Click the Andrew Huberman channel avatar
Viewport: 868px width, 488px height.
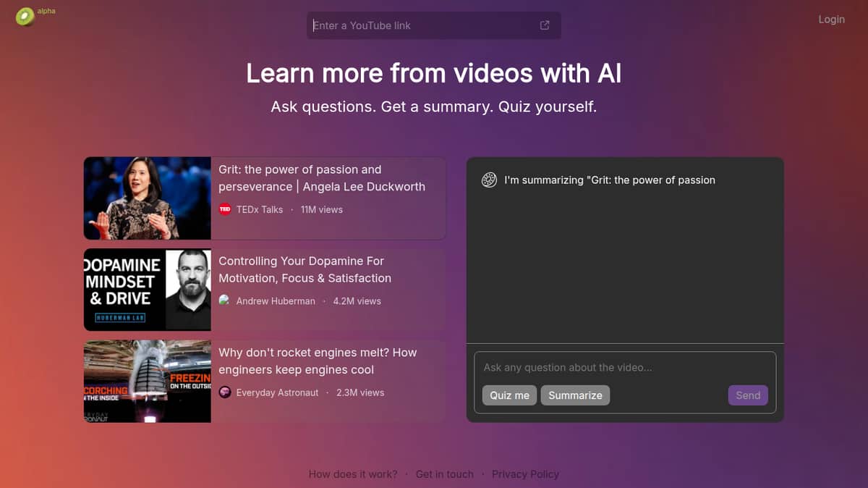tap(225, 300)
